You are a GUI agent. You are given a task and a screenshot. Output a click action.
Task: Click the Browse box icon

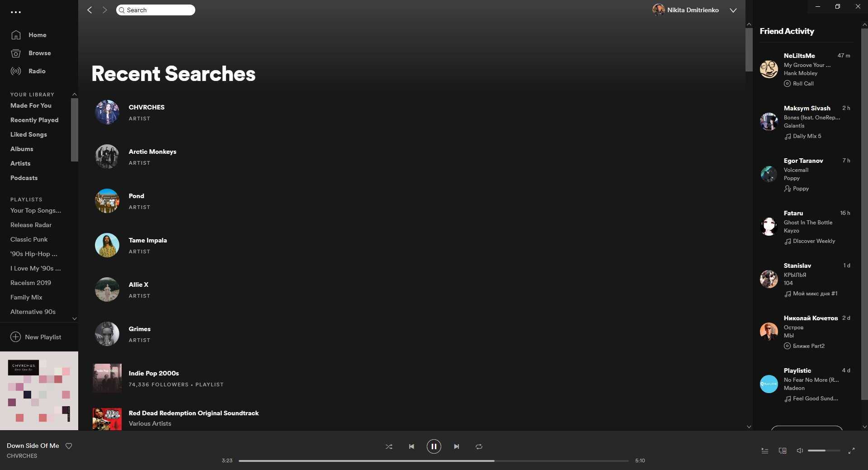tap(16, 53)
